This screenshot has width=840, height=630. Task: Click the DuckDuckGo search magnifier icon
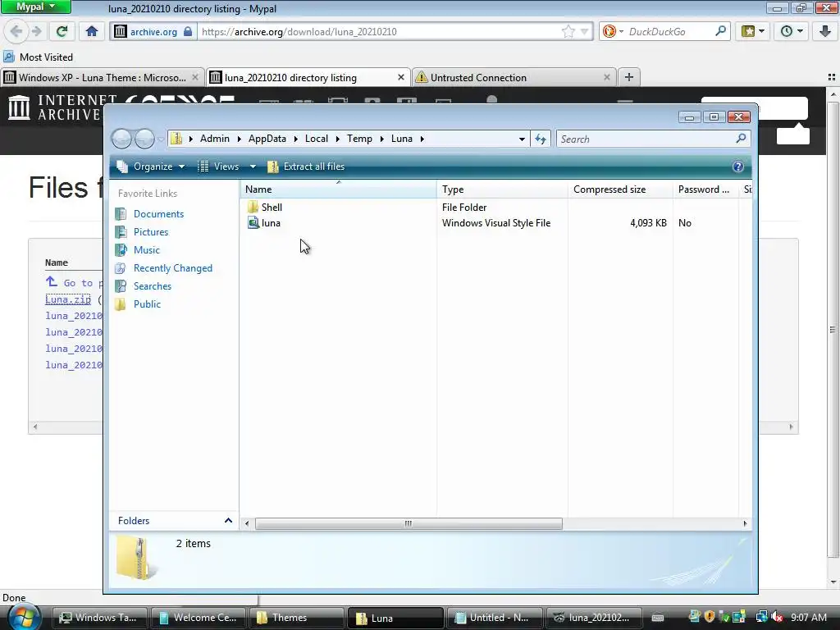pyautogui.click(x=720, y=32)
